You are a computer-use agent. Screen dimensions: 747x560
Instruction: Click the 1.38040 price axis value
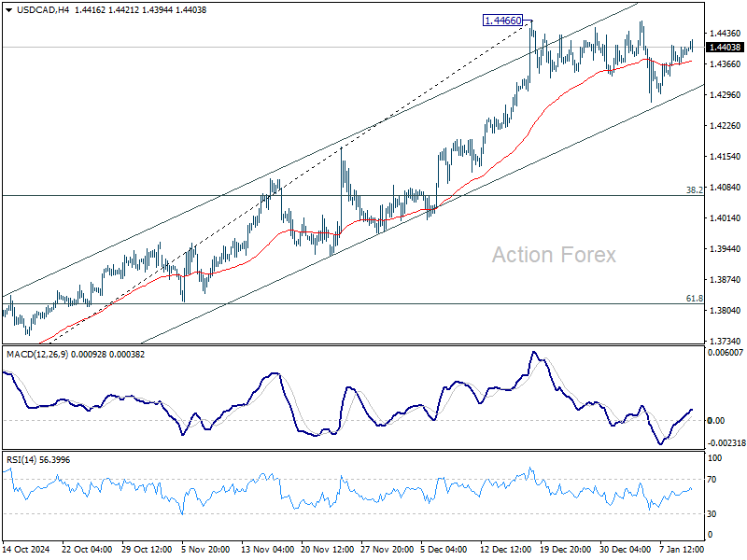pos(726,311)
